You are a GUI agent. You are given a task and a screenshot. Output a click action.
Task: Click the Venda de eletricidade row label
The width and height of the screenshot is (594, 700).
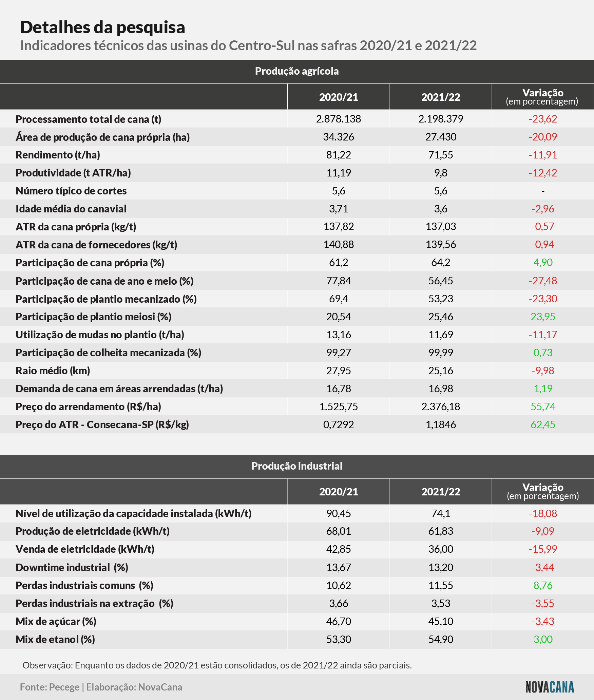(85, 549)
